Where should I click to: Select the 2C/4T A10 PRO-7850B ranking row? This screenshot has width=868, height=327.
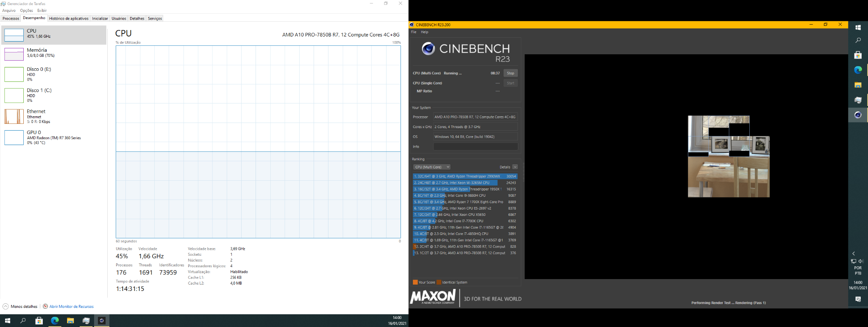465,246
